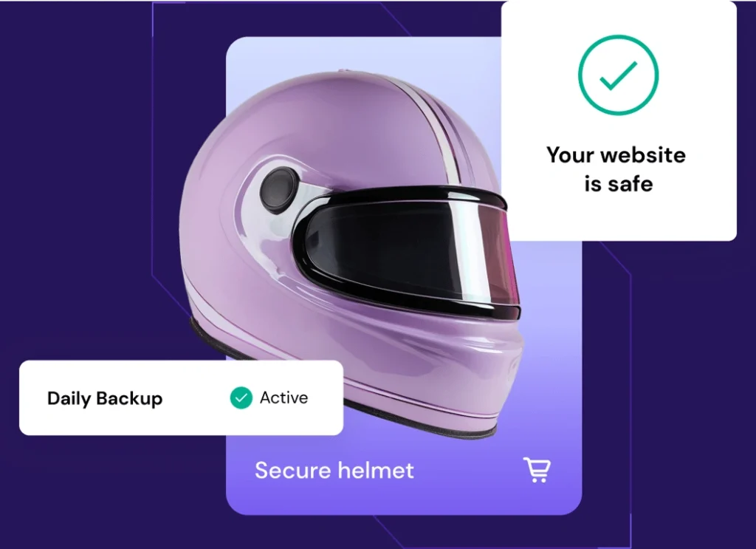Click the "Secure helmet" product title
Screen dimensions: 756x549
334,471
